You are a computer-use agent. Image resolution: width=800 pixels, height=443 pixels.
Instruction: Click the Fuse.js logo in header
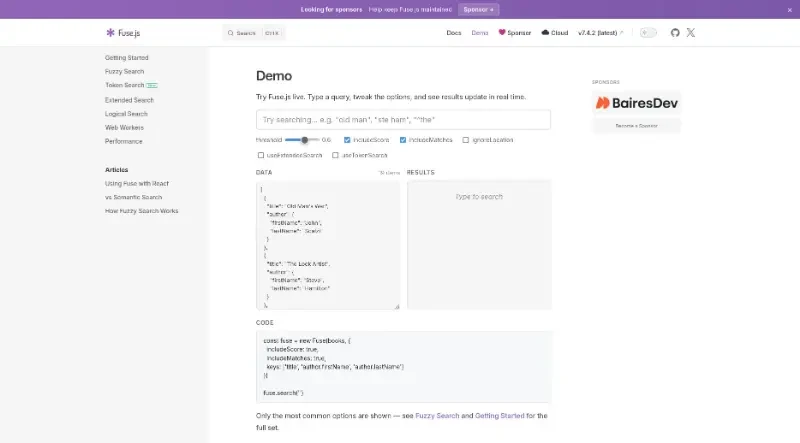coord(123,33)
